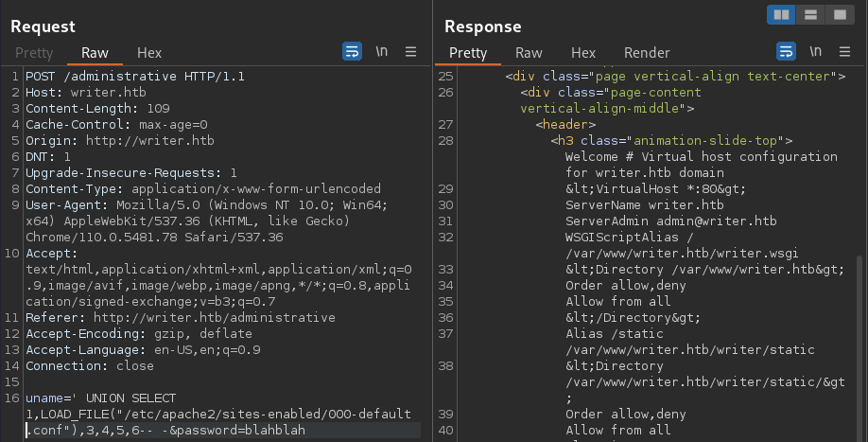Click the 'Upgrade-Insecure-Requests: 1' header
Viewport: 868px width, 442px height.
click(131, 173)
